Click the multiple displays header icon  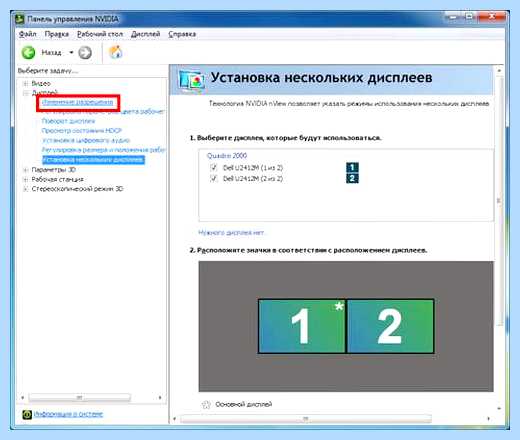click(191, 80)
